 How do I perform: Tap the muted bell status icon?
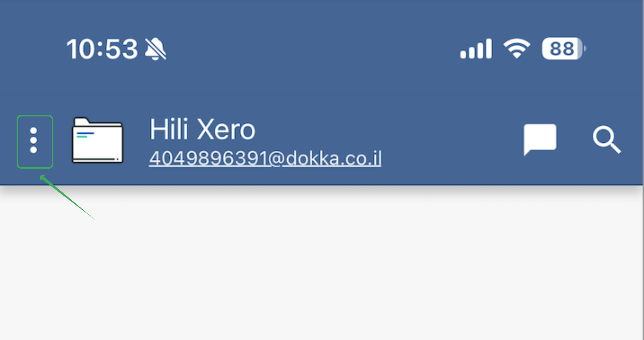(x=155, y=49)
